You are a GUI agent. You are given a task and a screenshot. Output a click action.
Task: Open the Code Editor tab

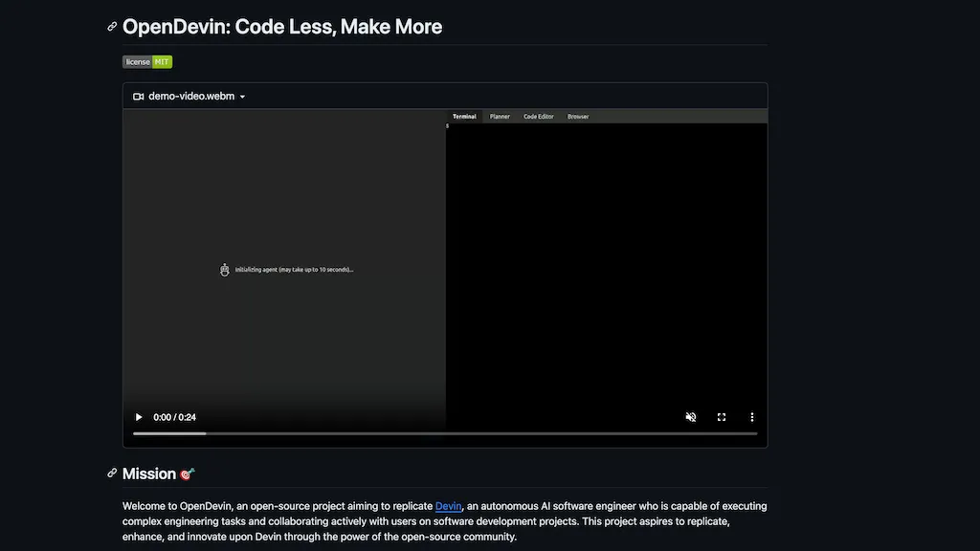538,117
